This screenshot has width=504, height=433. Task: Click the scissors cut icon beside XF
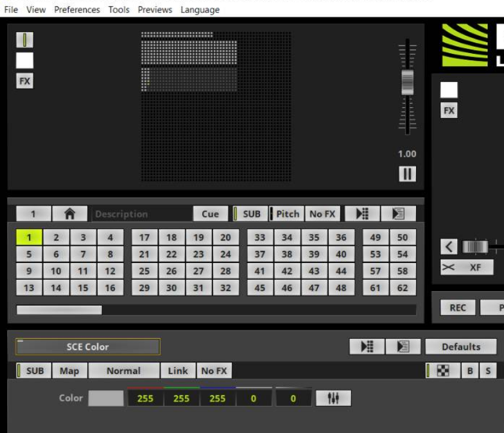pyautogui.click(x=448, y=267)
